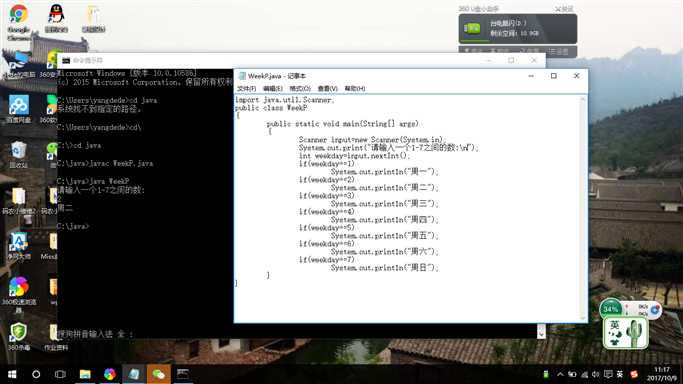Open the desktop shortcut below Google Chrome
This screenshot has width=683, height=384.
pos(19,64)
